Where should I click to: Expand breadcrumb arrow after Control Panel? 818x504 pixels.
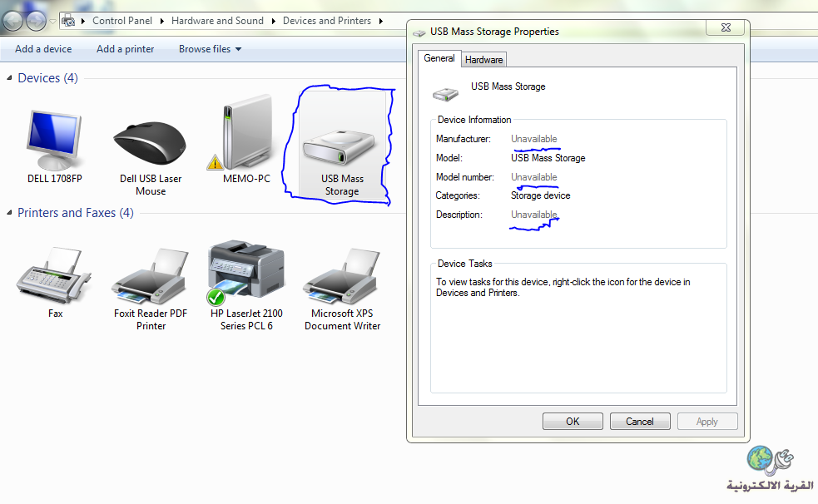161,21
